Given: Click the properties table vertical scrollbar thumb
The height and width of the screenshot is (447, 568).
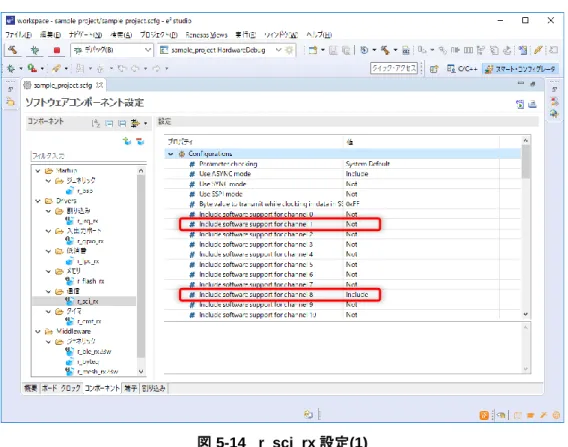Looking at the screenshot, I should pyautogui.click(x=526, y=162).
